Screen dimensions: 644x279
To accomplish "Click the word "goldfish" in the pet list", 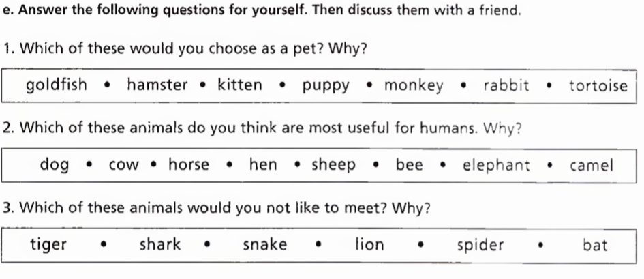I will (x=57, y=85).
